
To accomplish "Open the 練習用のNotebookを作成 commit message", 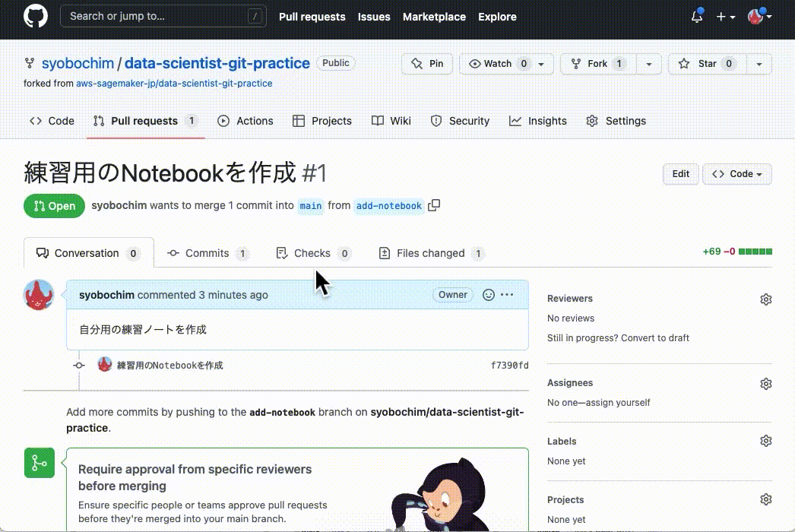I will [x=169, y=366].
